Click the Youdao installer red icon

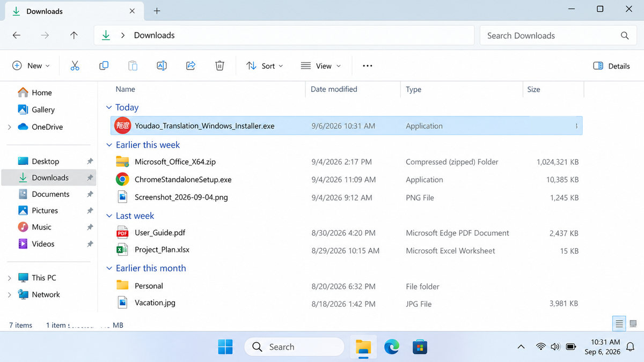(123, 125)
